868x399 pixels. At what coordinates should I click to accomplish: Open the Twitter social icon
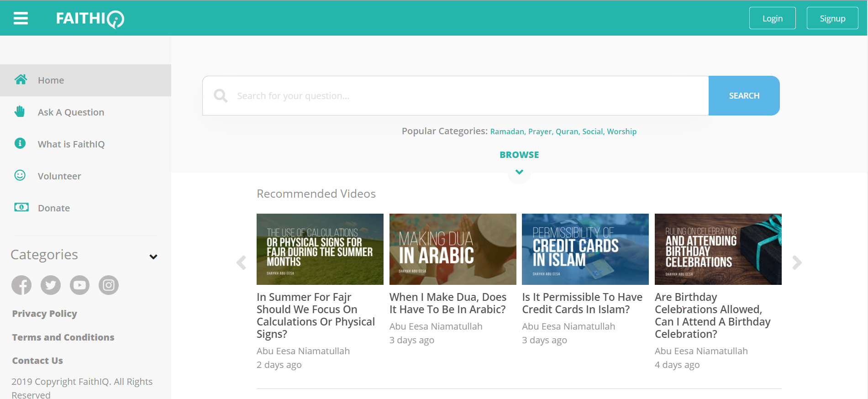click(x=51, y=285)
